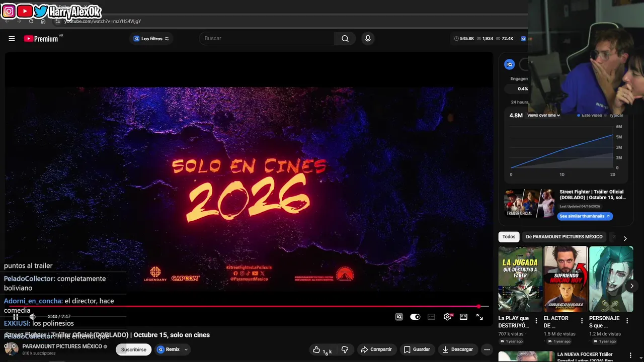Open PARAMOUNT PICTURES MÉXICO channel name
The image size is (644, 362).
click(x=62, y=346)
